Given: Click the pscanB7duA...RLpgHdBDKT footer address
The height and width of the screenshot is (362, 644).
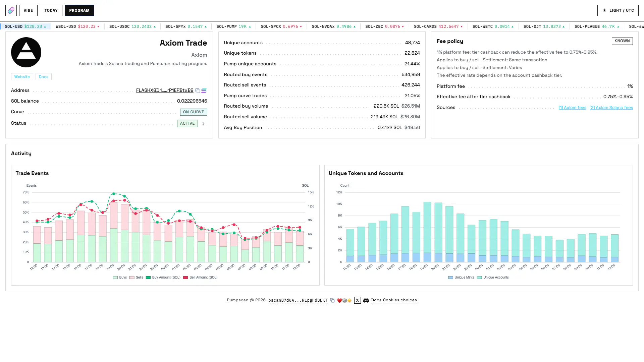Looking at the screenshot, I should click(x=298, y=300).
